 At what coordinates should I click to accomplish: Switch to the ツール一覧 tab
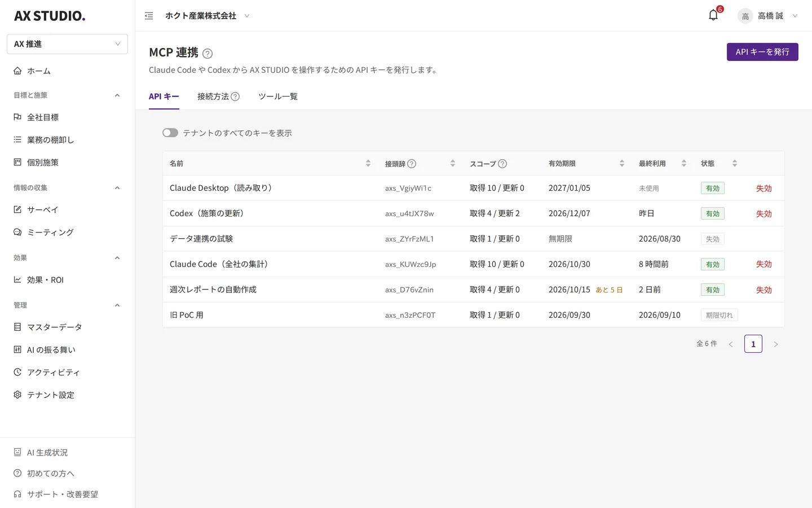point(278,97)
